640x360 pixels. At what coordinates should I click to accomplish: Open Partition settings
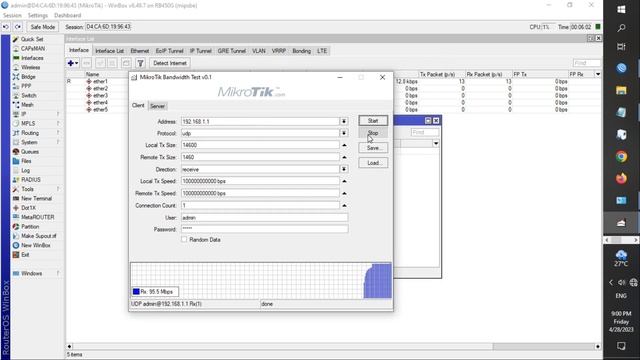(30, 227)
